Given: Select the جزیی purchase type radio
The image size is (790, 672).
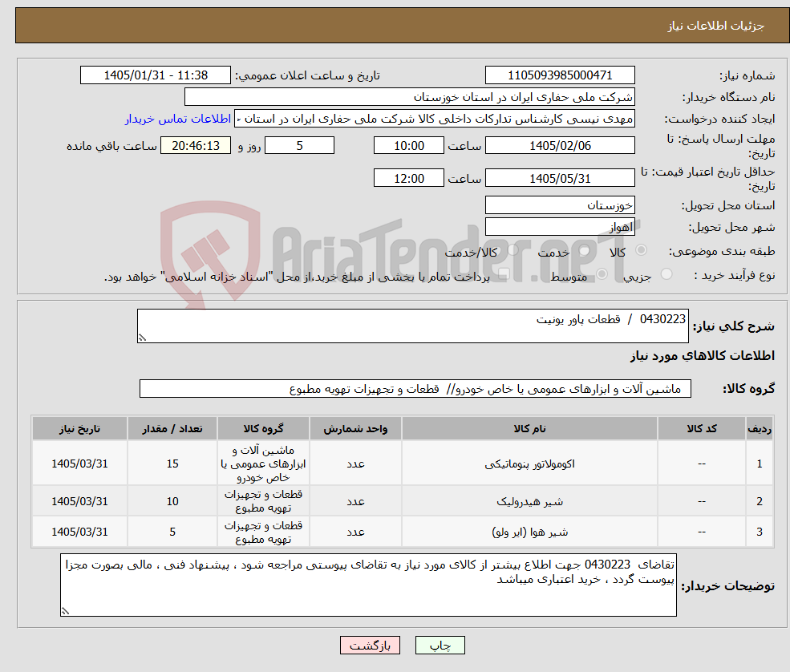Looking at the screenshot, I should click(x=666, y=274).
